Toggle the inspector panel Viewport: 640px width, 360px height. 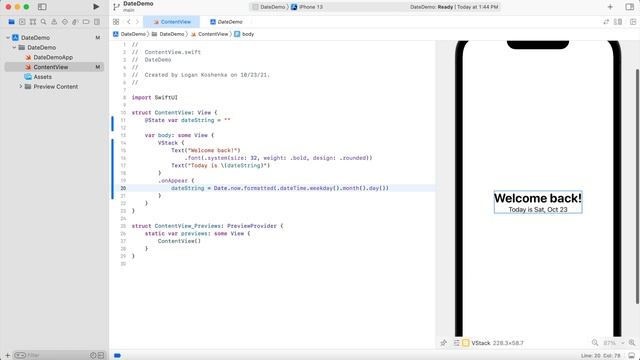pos(630,7)
